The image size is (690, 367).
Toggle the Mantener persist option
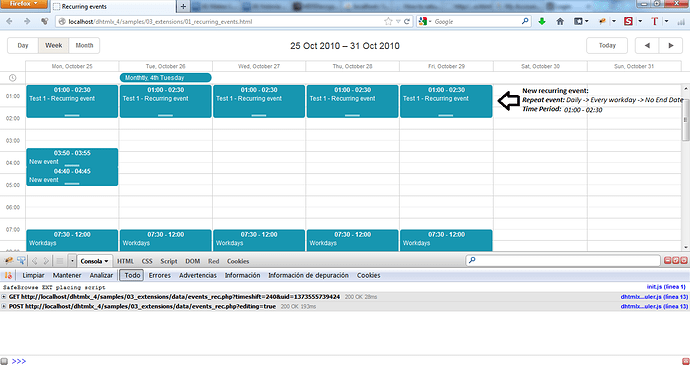click(x=67, y=275)
